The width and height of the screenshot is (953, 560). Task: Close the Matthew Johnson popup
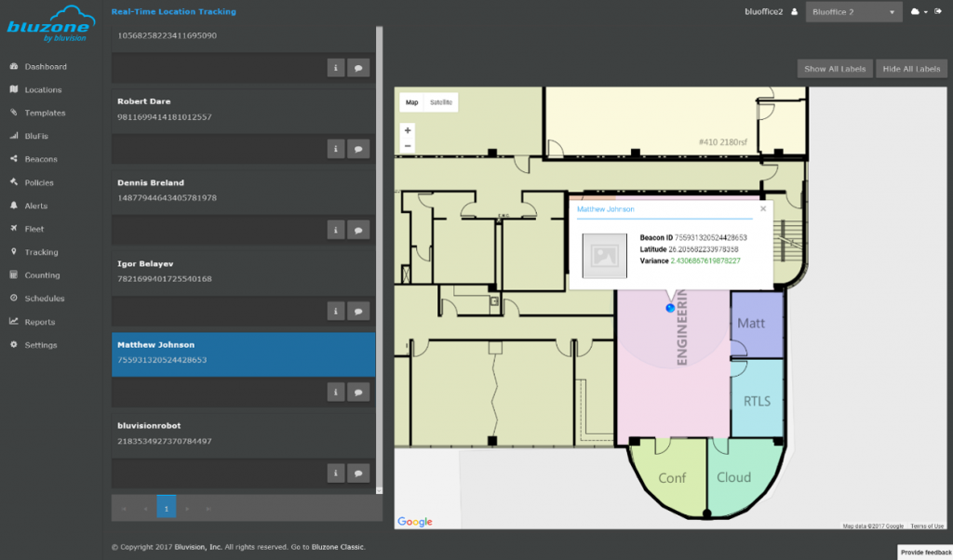coord(763,208)
